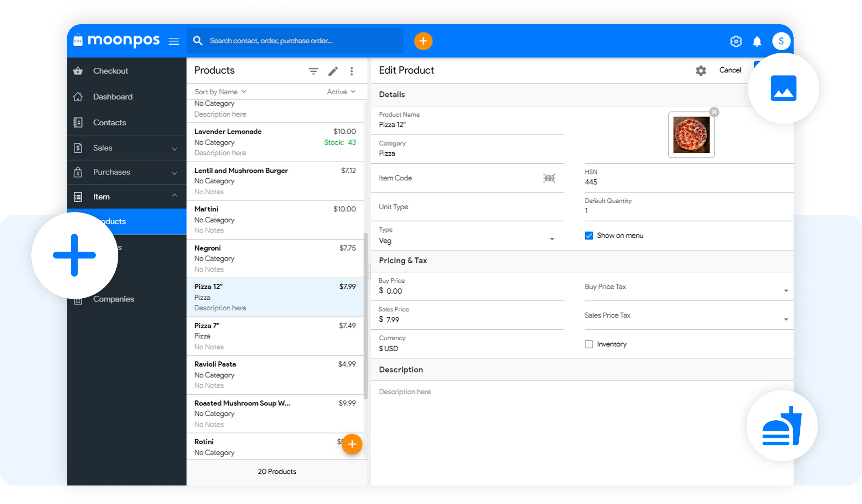The image size is (862, 504).
Task: Remove the pizza product image
Action: 714,112
